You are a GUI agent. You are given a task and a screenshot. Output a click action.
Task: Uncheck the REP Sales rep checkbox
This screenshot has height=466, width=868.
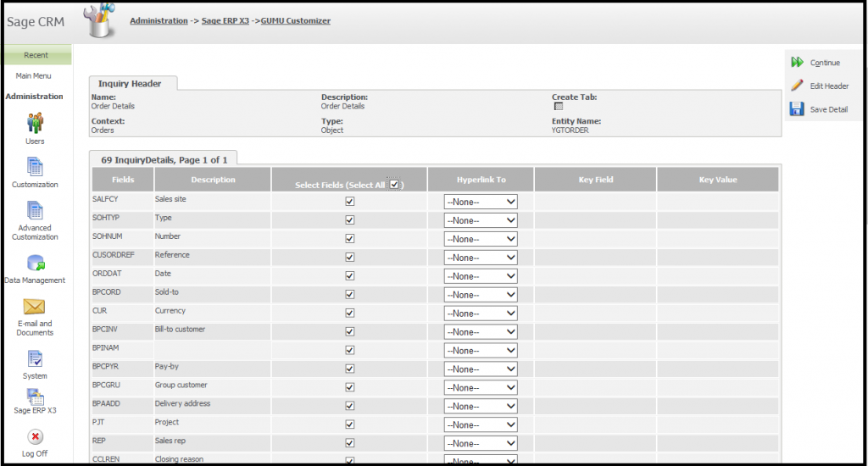pyautogui.click(x=350, y=443)
